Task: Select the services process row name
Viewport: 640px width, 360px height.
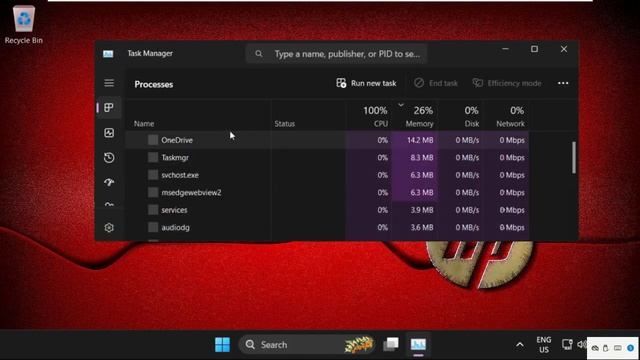Action: coord(174,210)
